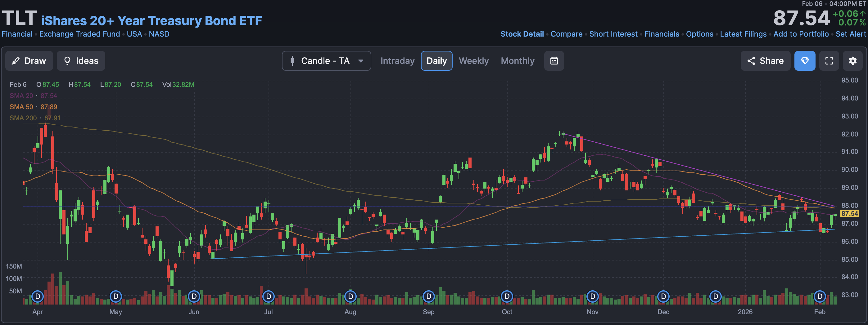Switch to Weekly timeframe
This screenshot has width=868, height=325.
coord(473,61)
